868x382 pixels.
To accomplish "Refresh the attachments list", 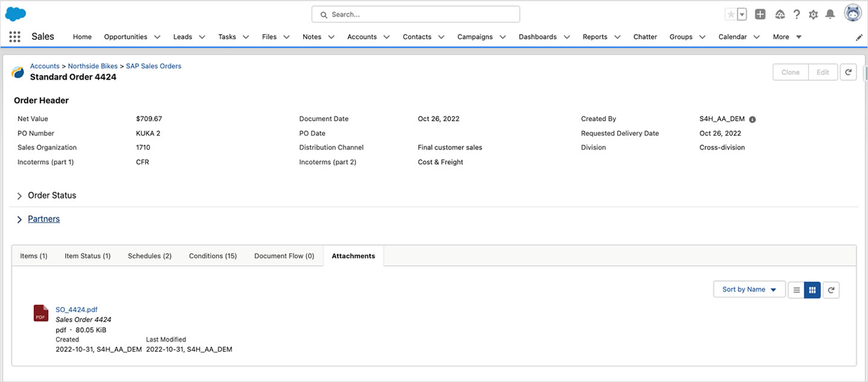I will click(831, 290).
